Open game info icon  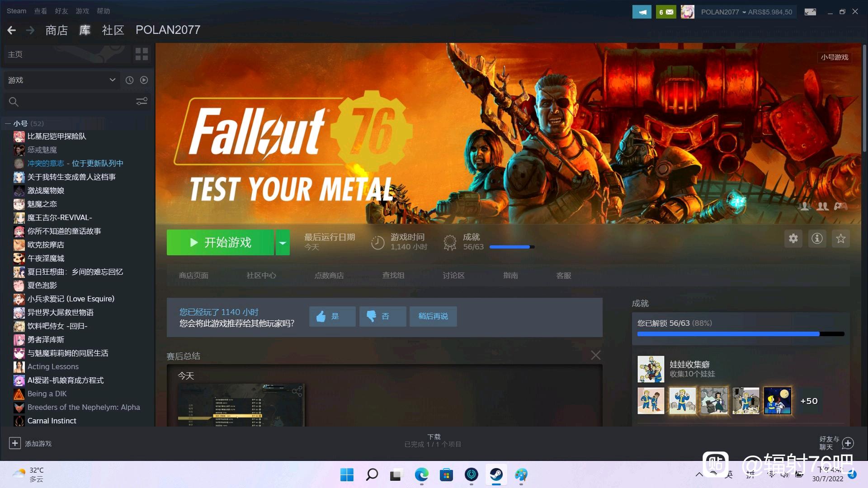point(817,239)
